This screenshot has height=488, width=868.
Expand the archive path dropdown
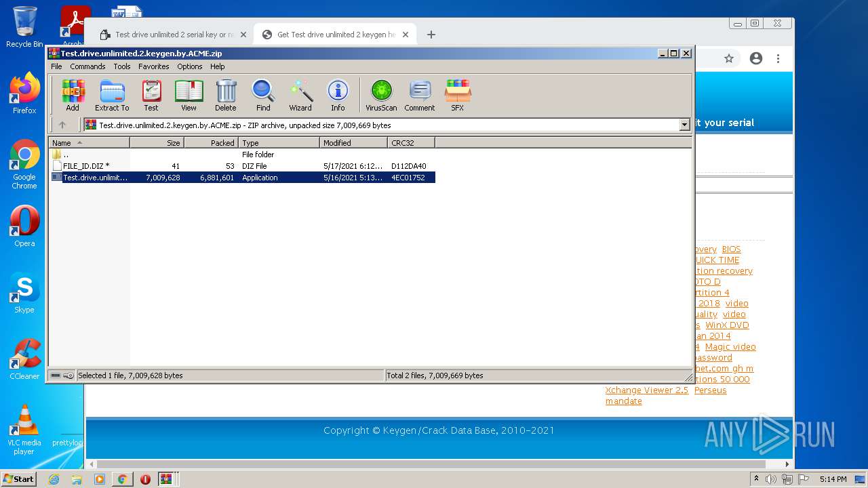point(684,125)
